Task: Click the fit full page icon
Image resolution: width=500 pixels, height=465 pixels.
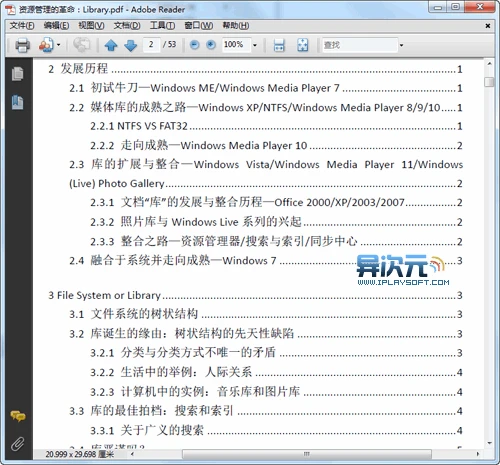Action: point(303,45)
